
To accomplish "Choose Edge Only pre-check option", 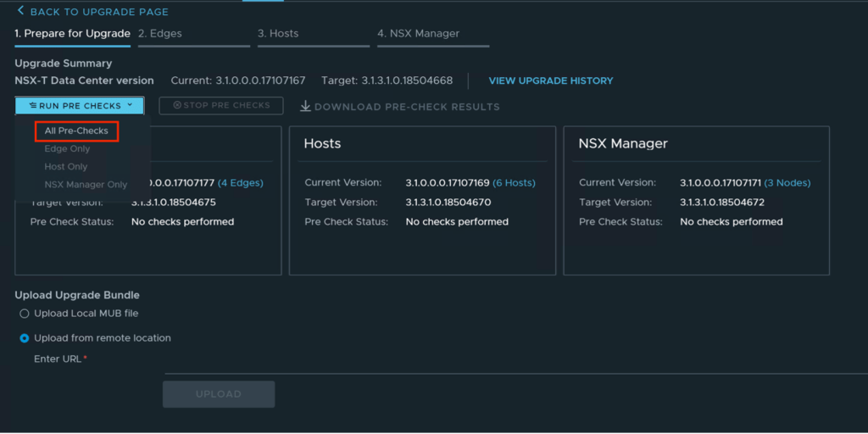I will tap(67, 149).
